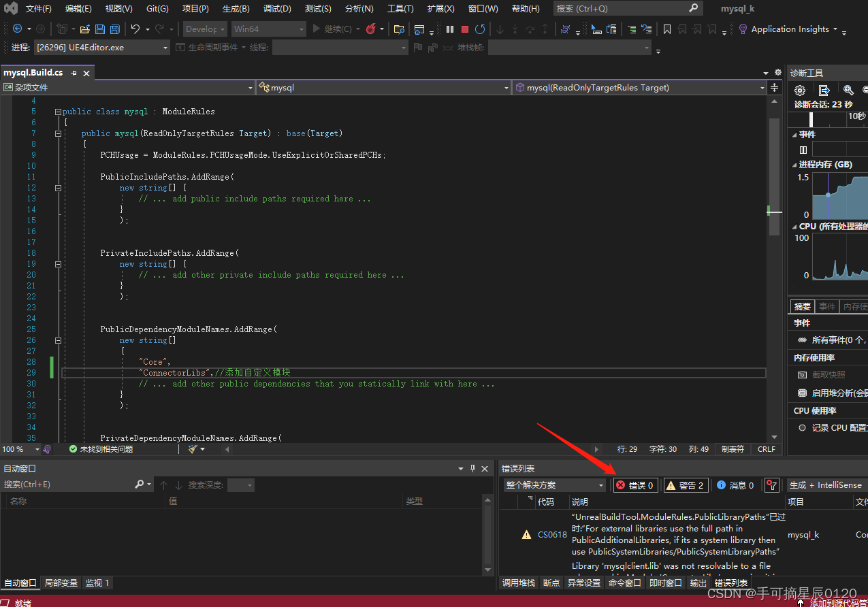Toggle the 错误 0 filter button
The image size is (868, 607).
point(635,485)
